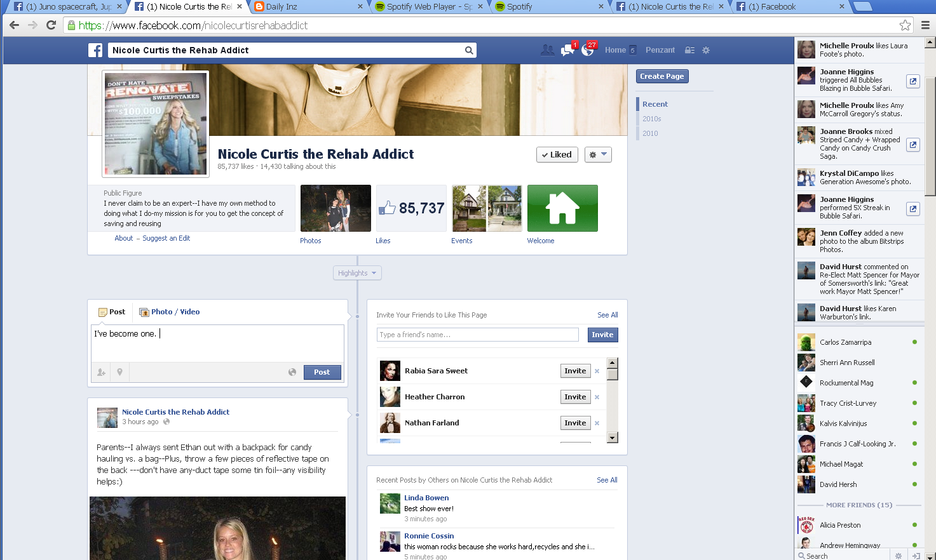The height and width of the screenshot is (560, 936).
Task: Click the blue Post button
Action: [x=322, y=372]
